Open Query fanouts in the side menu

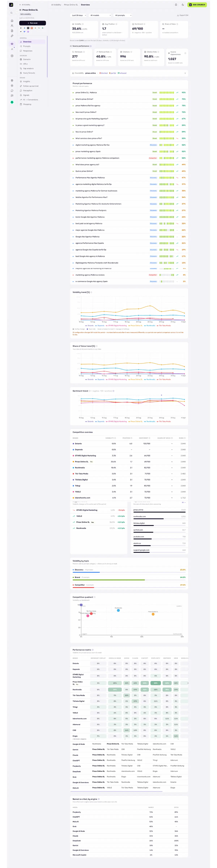click(32, 73)
